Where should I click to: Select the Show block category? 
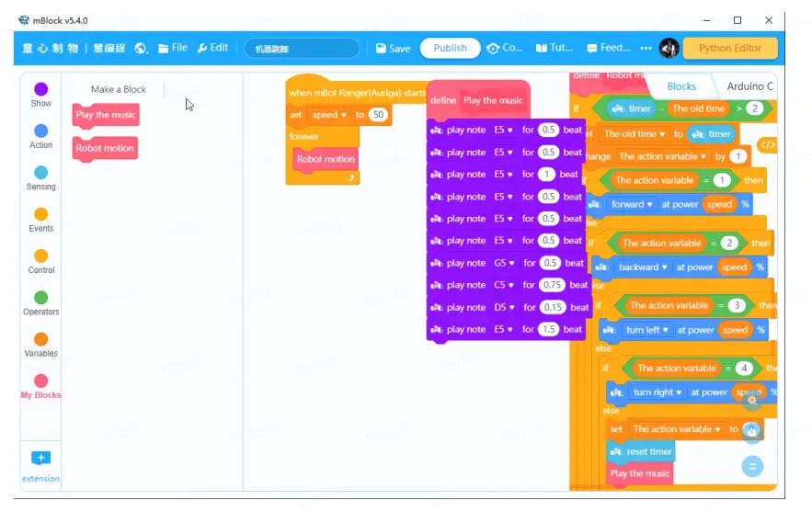tap(40, 95)
